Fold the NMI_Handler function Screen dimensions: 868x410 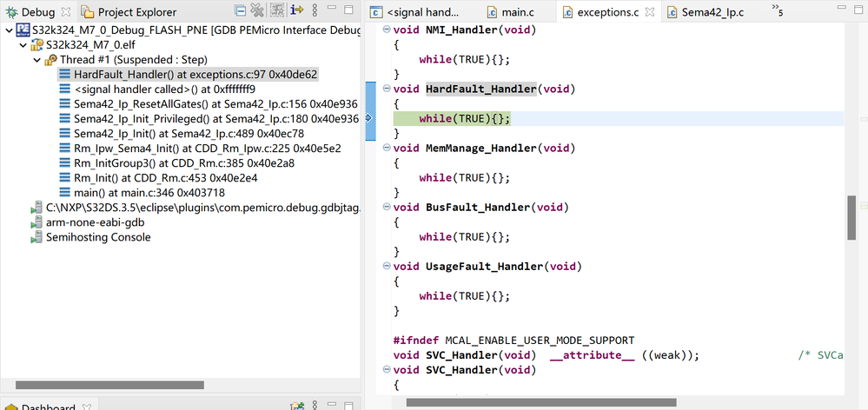click(x=387, y=30)
